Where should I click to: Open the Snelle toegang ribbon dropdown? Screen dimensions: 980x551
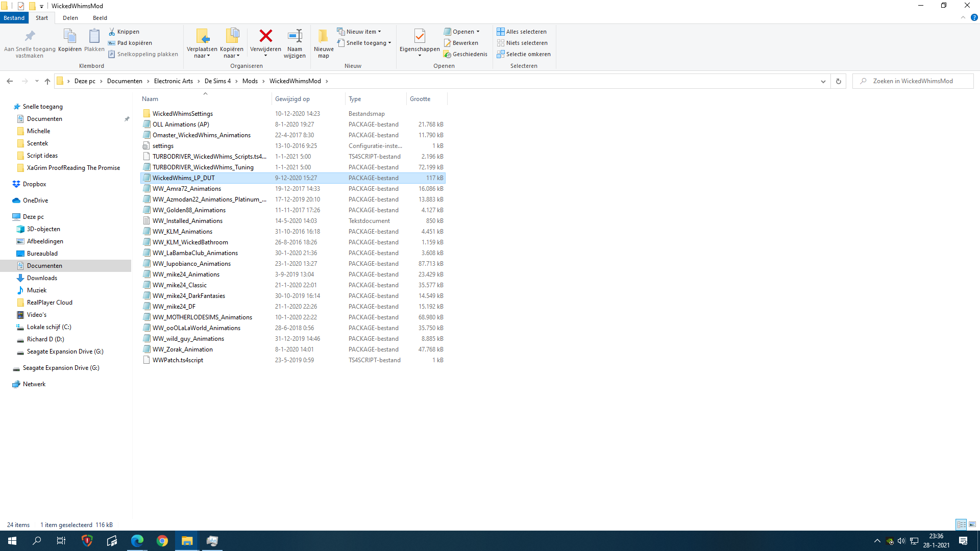pyautogui.click(x=364, y=43)
